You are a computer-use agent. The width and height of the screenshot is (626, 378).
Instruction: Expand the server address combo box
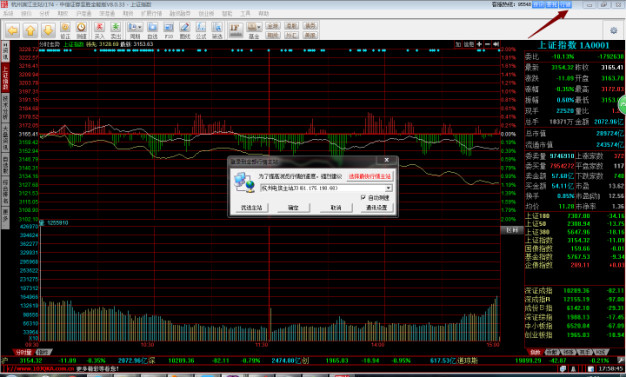[x=388, y=188]
